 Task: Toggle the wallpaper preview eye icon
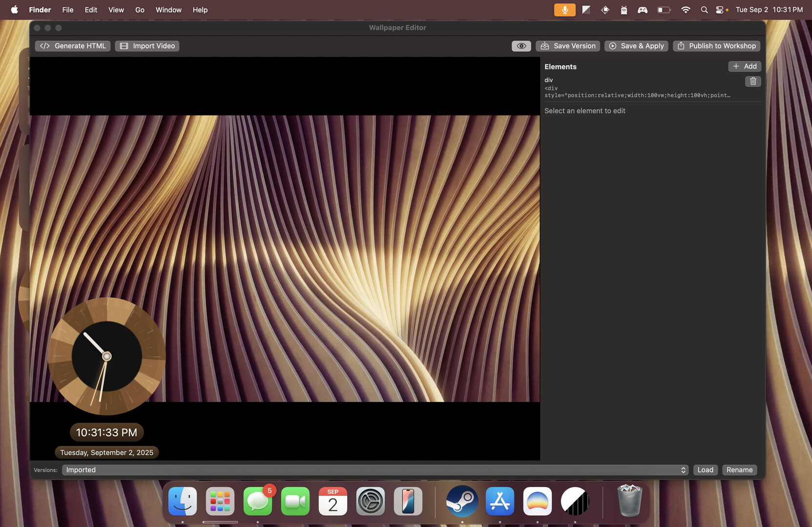521,45
